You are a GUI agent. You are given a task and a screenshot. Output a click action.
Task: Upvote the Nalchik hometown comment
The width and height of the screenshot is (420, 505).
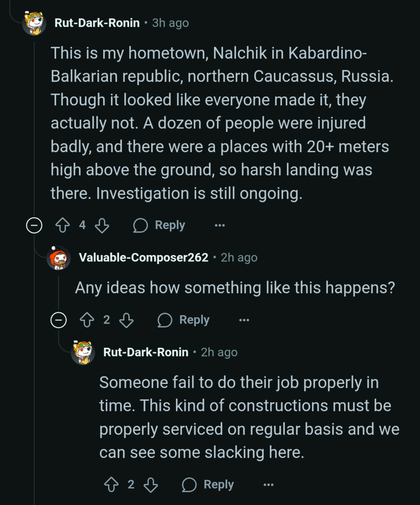63,225
